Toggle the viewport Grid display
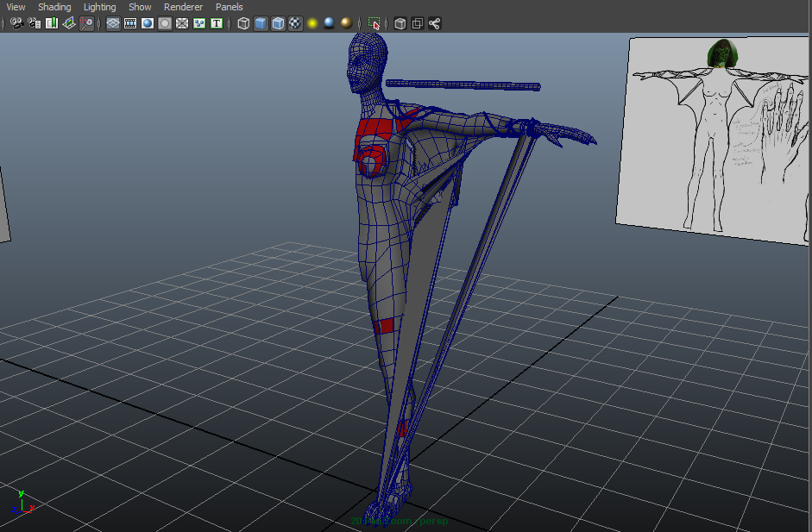 point(113,23)
